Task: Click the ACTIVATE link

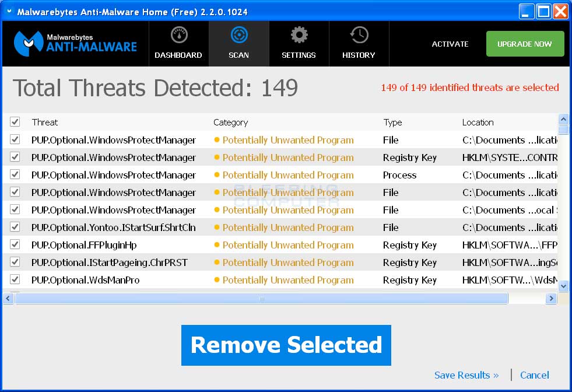Action: click(x=450, y=44)
